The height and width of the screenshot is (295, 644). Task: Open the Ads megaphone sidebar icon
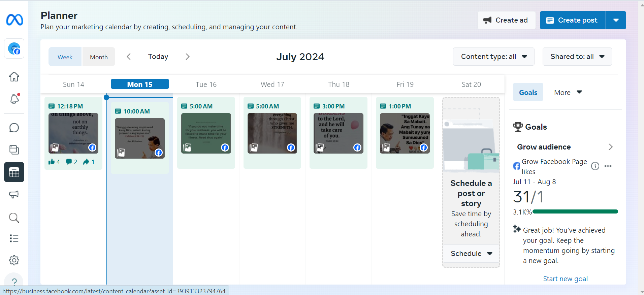click(x=14, y=194)
